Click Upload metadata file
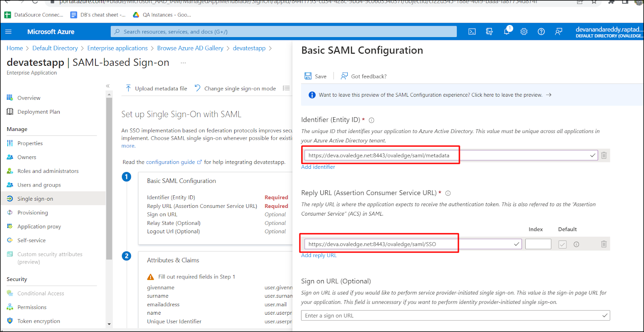Image resolution: width=644 pixels, height=332 pixels. point(156,88)
